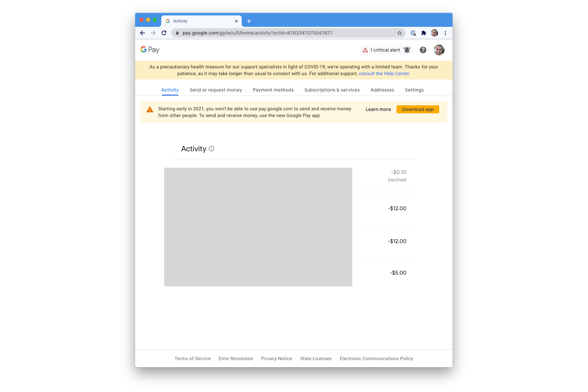588x392 pixels.
Task: Open Terms of Service link
Action: 193,358
